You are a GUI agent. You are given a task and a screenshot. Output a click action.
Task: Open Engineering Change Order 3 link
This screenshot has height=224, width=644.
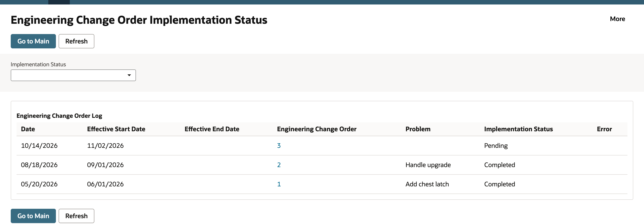279,146
